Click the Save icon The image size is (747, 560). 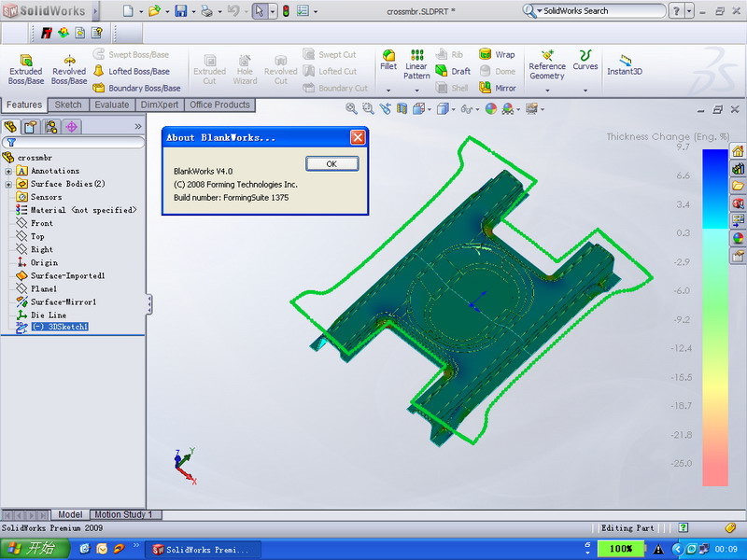point(180,10)
